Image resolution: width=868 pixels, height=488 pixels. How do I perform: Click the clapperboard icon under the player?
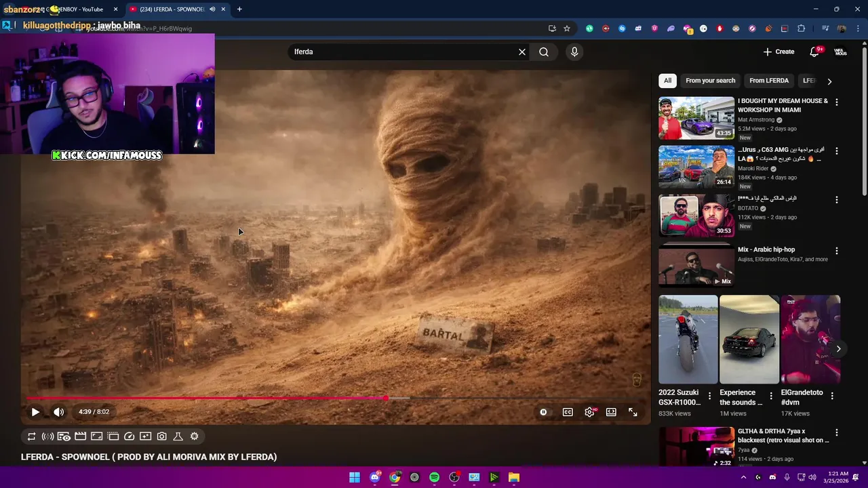pos(80,436)
